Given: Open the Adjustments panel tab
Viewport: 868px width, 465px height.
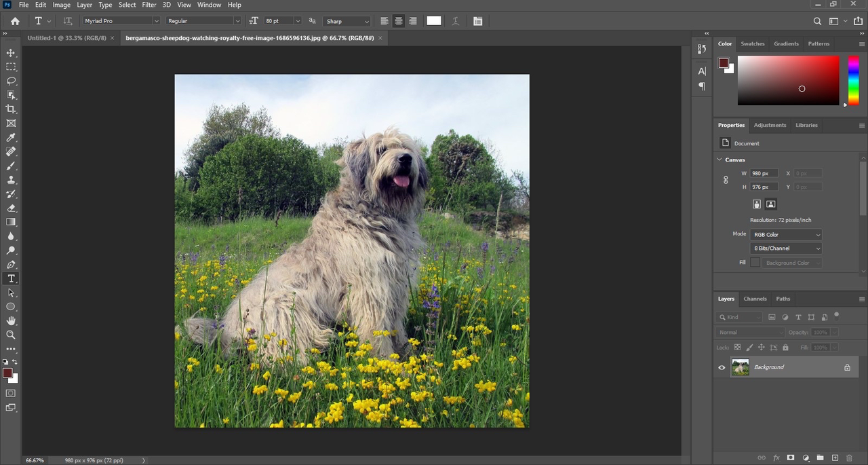Looking at the screenshot, I should [x=770, y=125].
